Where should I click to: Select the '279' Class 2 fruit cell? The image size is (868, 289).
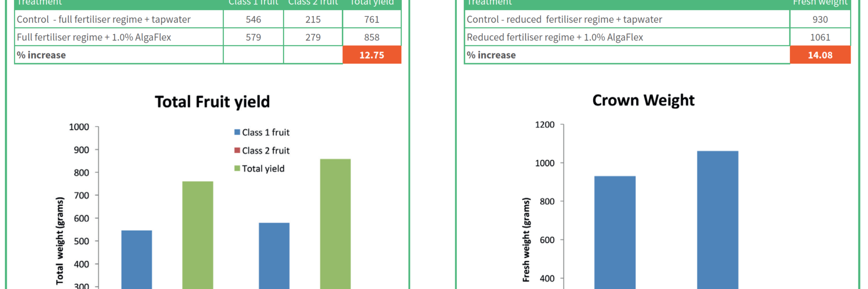click(313, 37)
